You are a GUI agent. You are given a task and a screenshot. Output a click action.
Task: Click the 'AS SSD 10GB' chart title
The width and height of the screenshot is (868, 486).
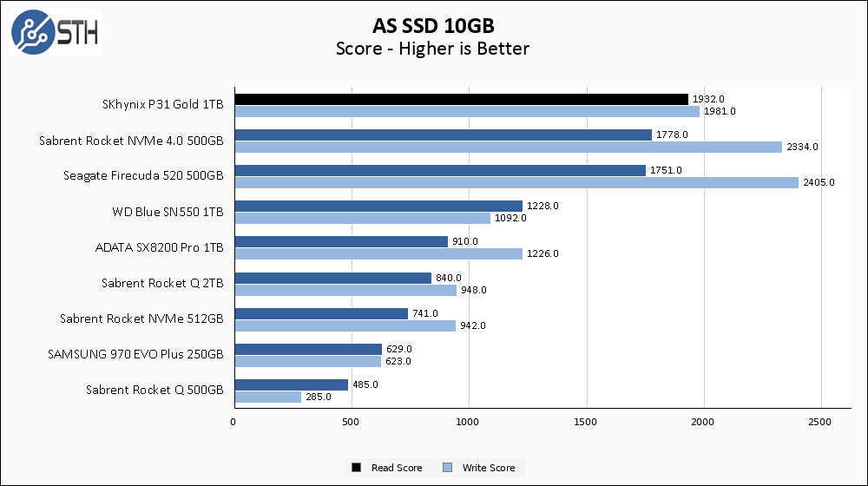433,25
